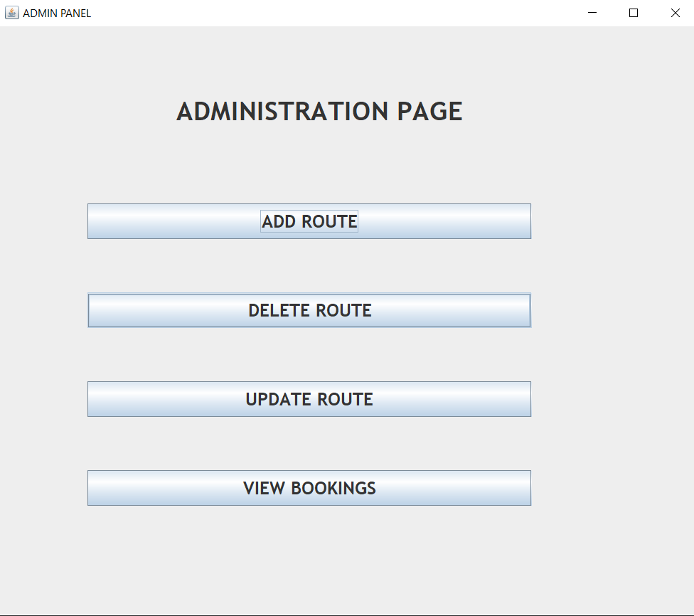Select the DELETE ROUTE label text

tap(309, 311)
